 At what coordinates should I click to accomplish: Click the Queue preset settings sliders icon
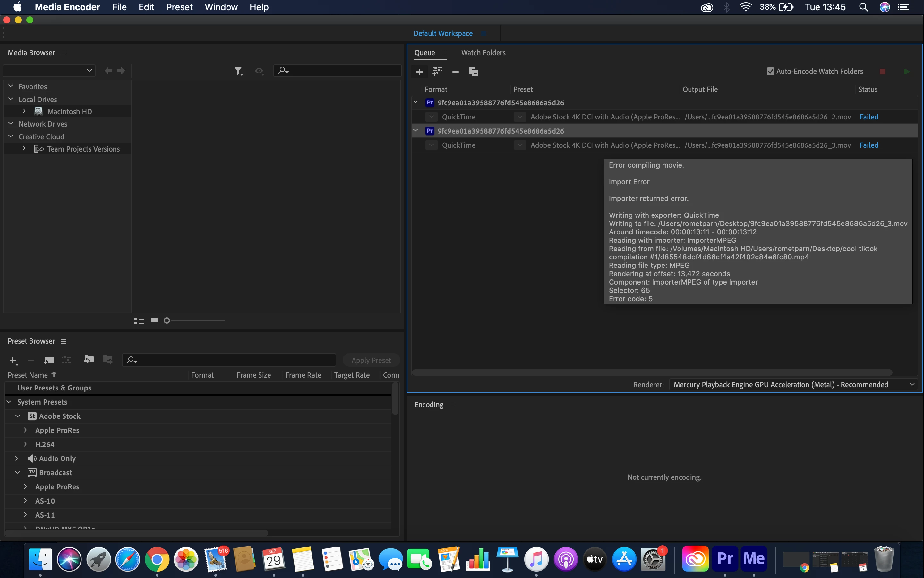[437, 72]
